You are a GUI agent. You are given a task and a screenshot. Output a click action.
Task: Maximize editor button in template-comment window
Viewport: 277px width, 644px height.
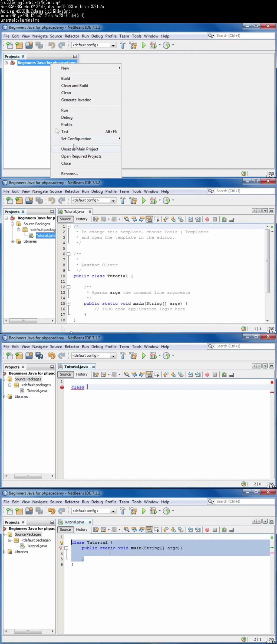272,211
